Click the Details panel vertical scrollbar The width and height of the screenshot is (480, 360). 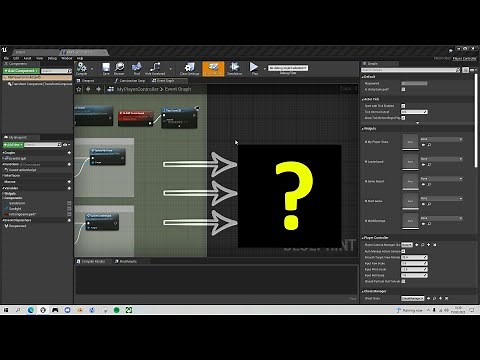coord(476,120)
